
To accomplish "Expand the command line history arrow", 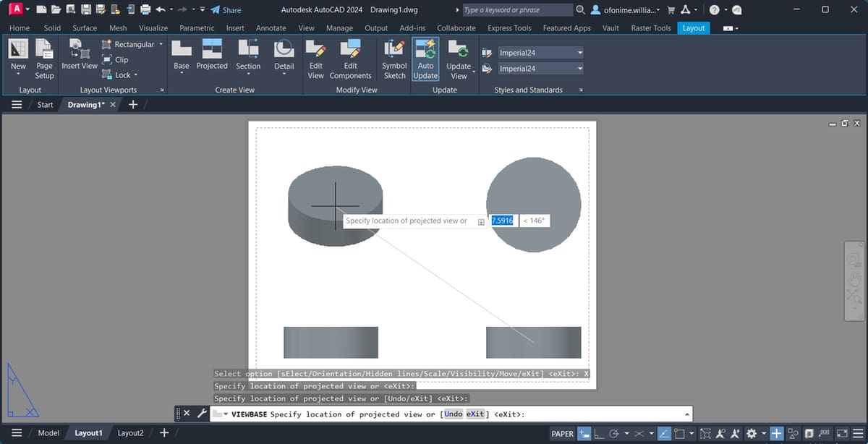I will point(686,414).
